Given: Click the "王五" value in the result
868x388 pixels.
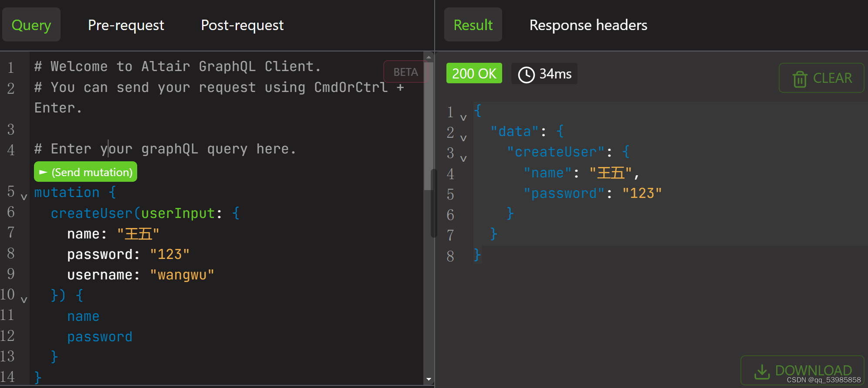Looking at the screenshot, I should tap(611, 173).
